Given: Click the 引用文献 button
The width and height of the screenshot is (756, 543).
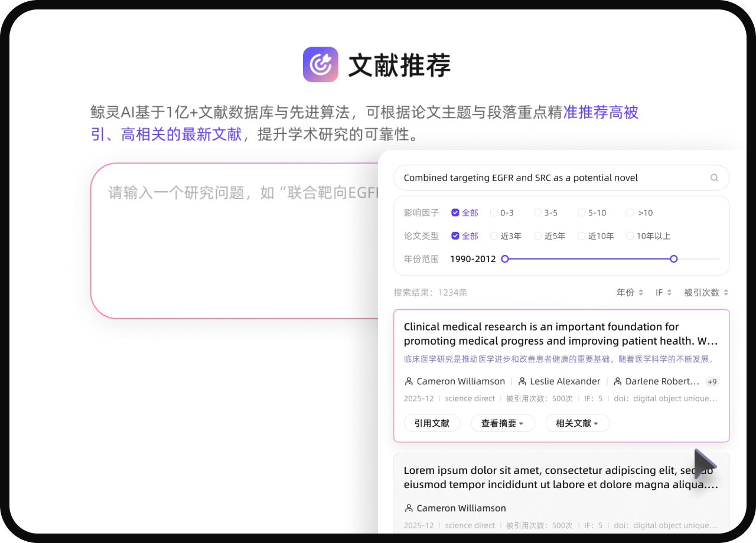Looking at the screenshot, I should [x=432, y=423].
